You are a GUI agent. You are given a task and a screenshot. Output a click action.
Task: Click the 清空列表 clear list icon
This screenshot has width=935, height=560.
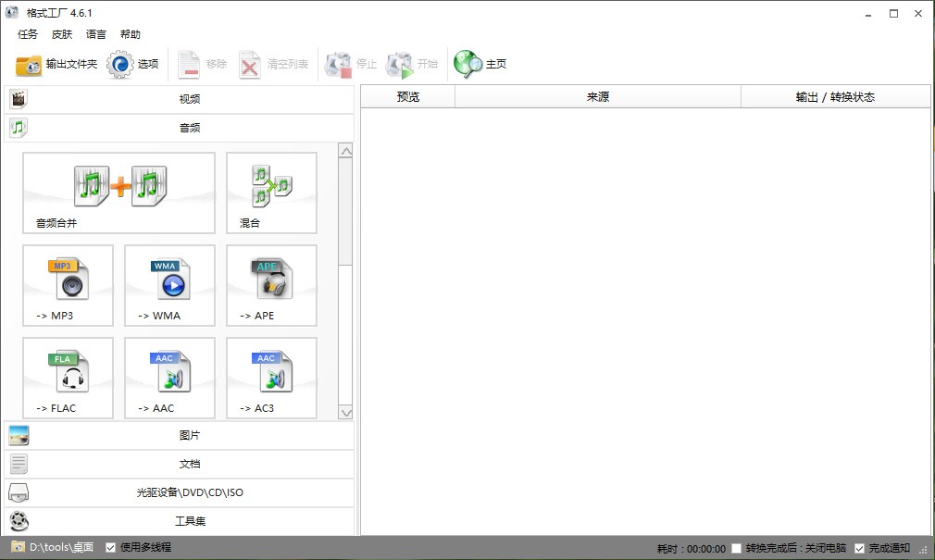pyautogui.click(x=250, y=65)
